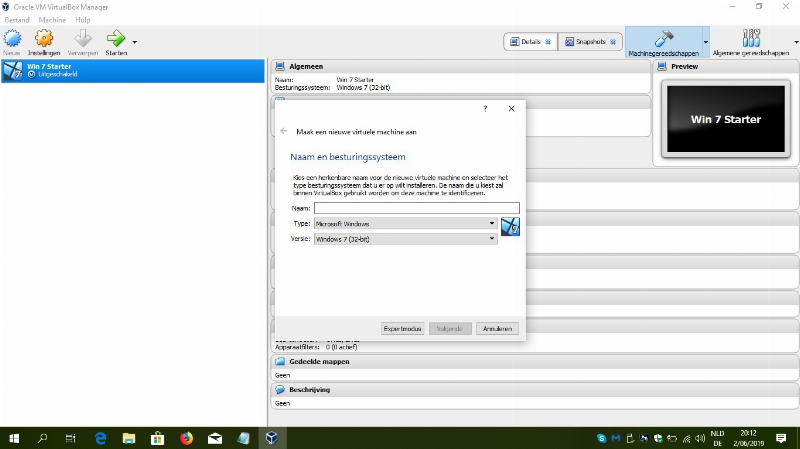The width and height of the screenshot is (800, 449).
Task: Click the wizard help question mark
Action: tap(485, 109)
